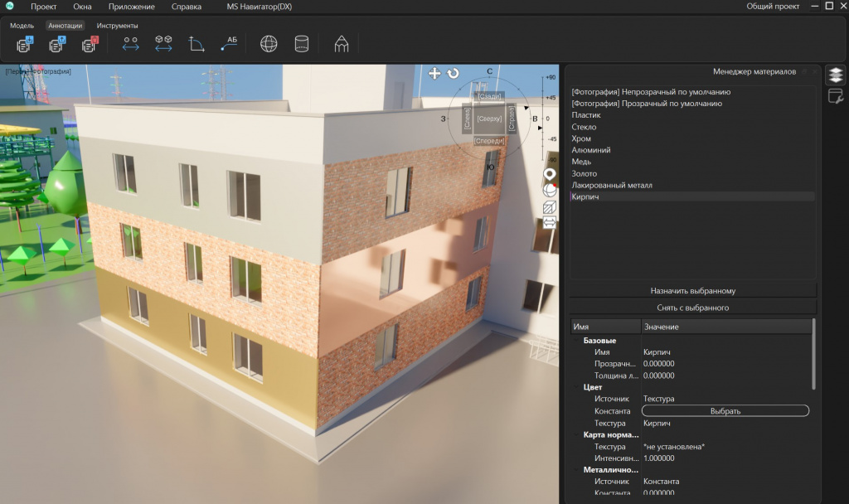The width and height of the screenshot is (849, 504).
Task: Click the double-arrow icon below the cube
Action: coord(550,222)
